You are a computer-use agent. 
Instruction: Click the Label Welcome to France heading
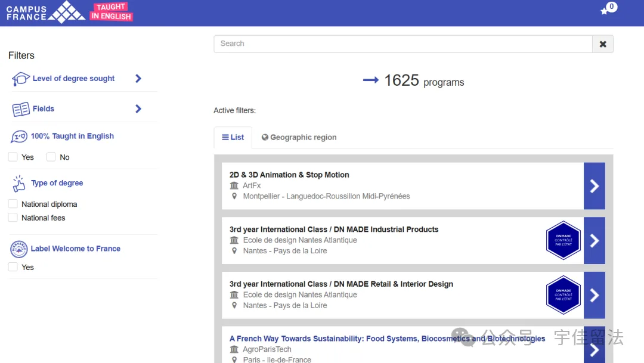click(x=76, y=249)
